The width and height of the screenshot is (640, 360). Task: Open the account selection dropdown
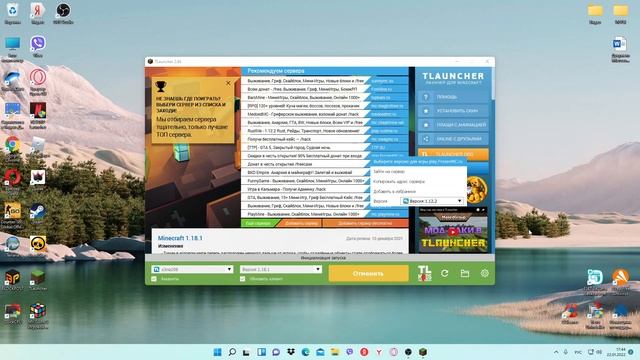click(x=192, y=269)
